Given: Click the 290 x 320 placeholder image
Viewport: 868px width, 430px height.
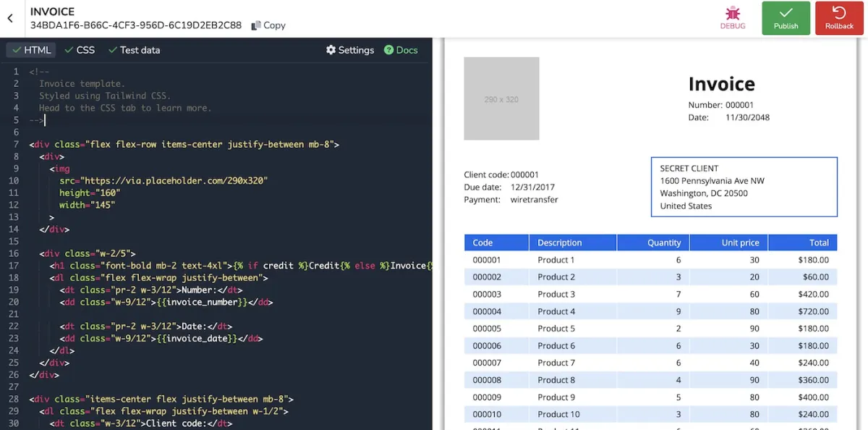Looking at the screenshot, I should (501, 98).
